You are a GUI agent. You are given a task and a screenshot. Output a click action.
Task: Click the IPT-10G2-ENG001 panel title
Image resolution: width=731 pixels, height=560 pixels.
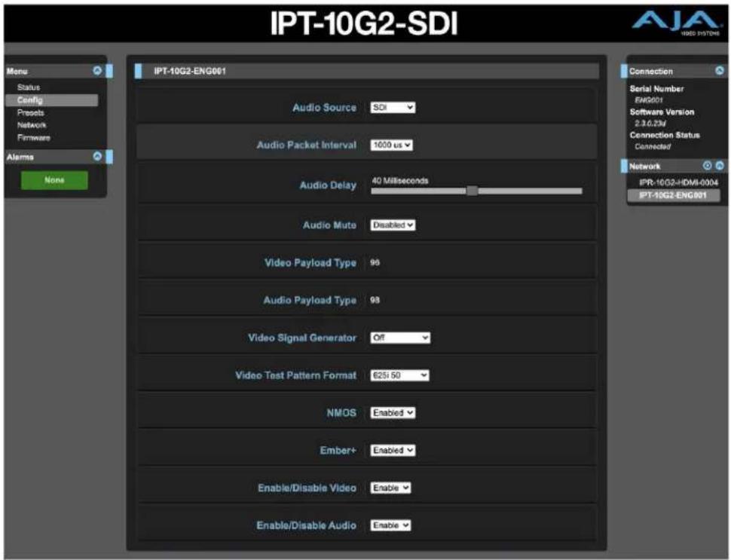pyautogui.click(x=190, y=72)
